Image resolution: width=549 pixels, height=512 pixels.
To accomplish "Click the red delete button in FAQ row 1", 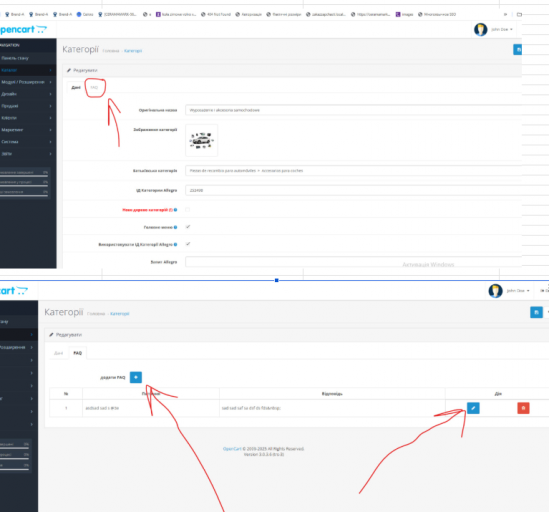I will 523,408.
